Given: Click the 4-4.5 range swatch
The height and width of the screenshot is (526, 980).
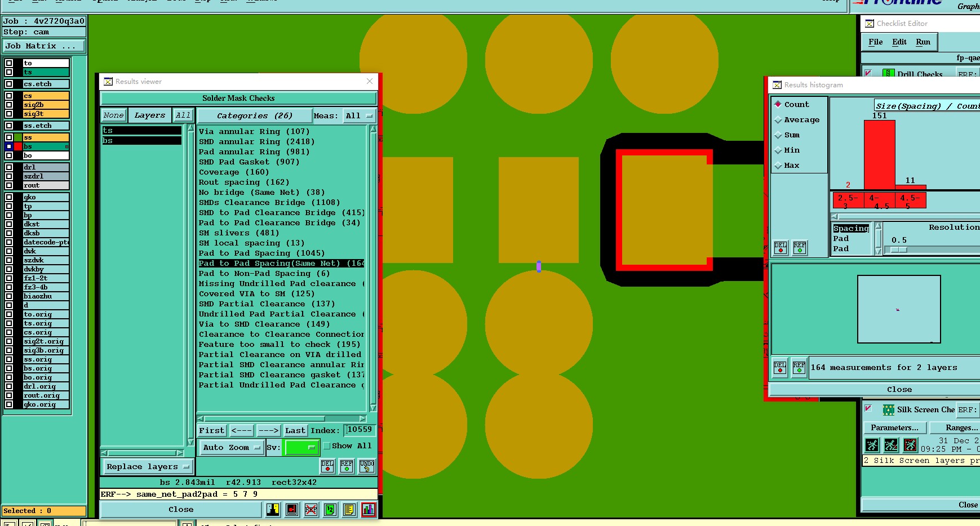Looking at the screenshot, I should (879, 200).
